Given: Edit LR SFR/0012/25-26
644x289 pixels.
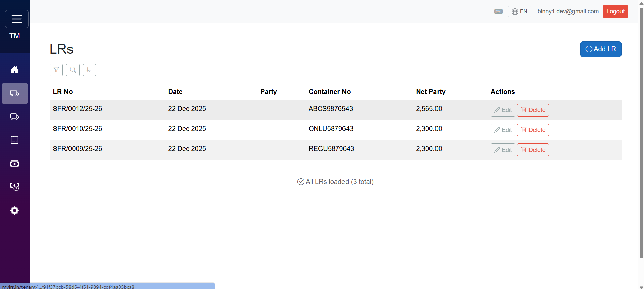Looking at the screenshot, I should click(x=503, y=110).
